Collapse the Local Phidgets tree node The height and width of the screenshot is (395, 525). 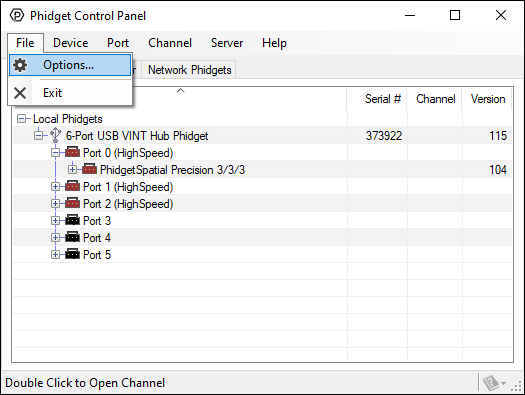coord(21,118)
